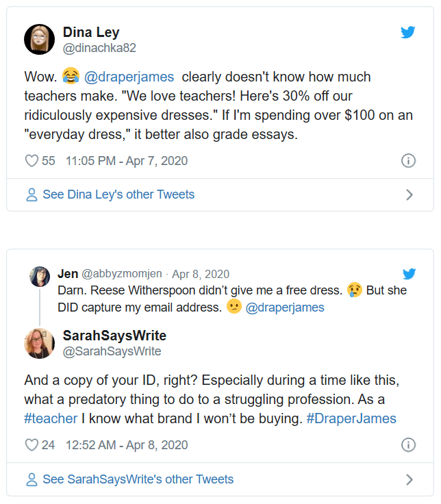Image resolution: width=441 pixels, height=504 pixels.
Task: Open info icon on SarahSaysWrite's tweet
Action: (408, 444)
